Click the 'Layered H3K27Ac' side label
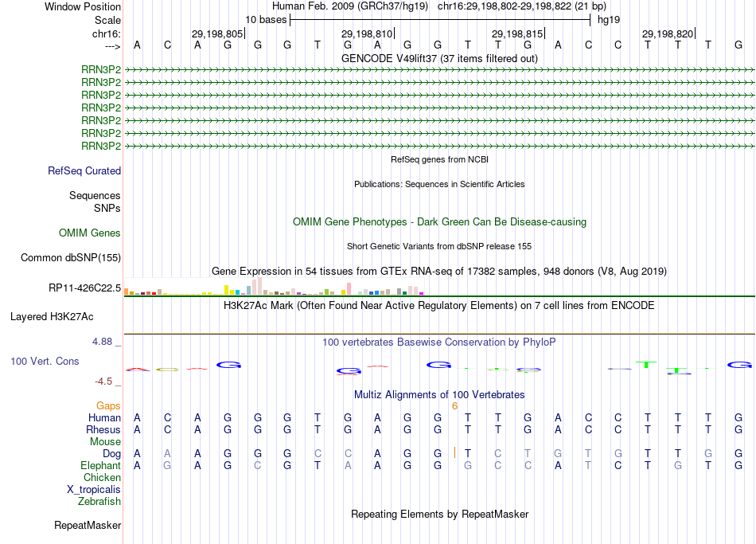 coord(52,317)
